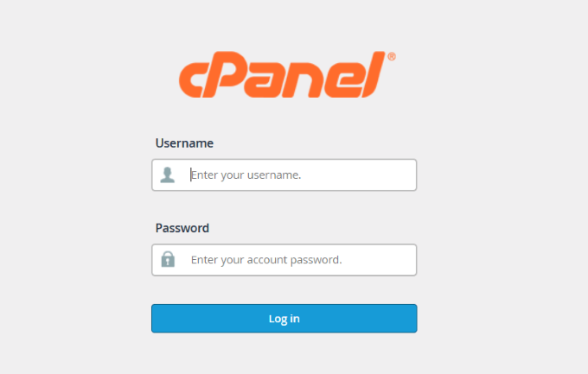
Task: Click the 'Log in' button text
Action: tap(284, 319)
